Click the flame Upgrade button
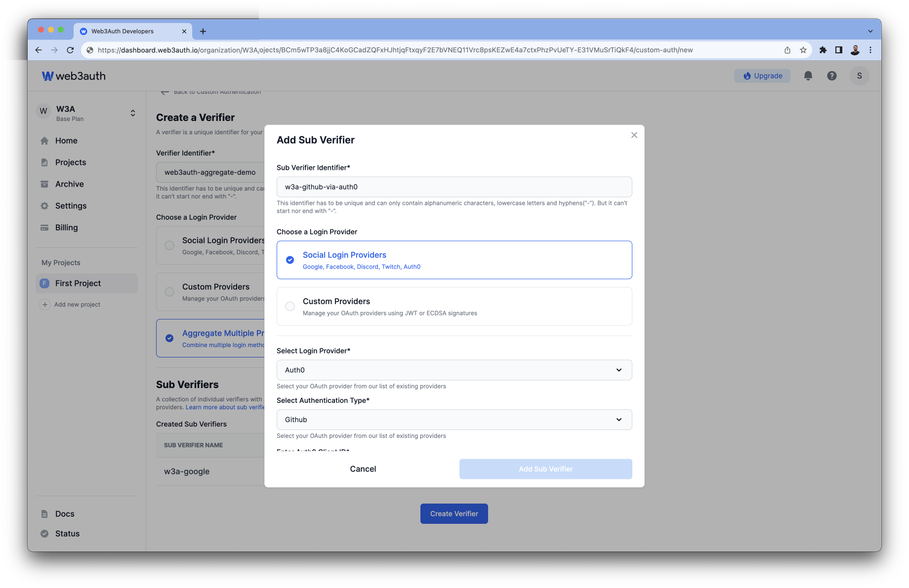The image size is (909, 588). (x=762, y=76)
